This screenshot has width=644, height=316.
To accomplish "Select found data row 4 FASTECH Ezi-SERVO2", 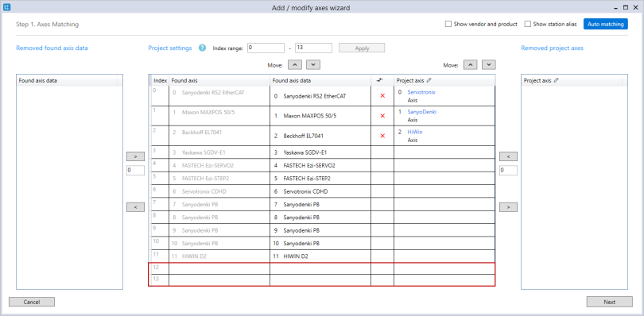I will click(x=320, y=165).
